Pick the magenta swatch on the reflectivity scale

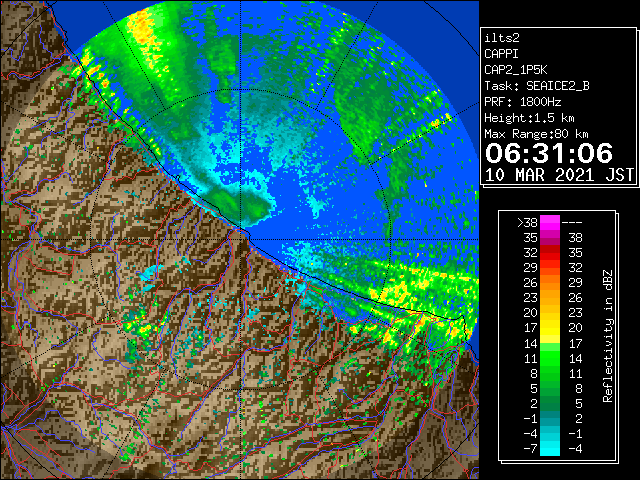click(550, 223)
